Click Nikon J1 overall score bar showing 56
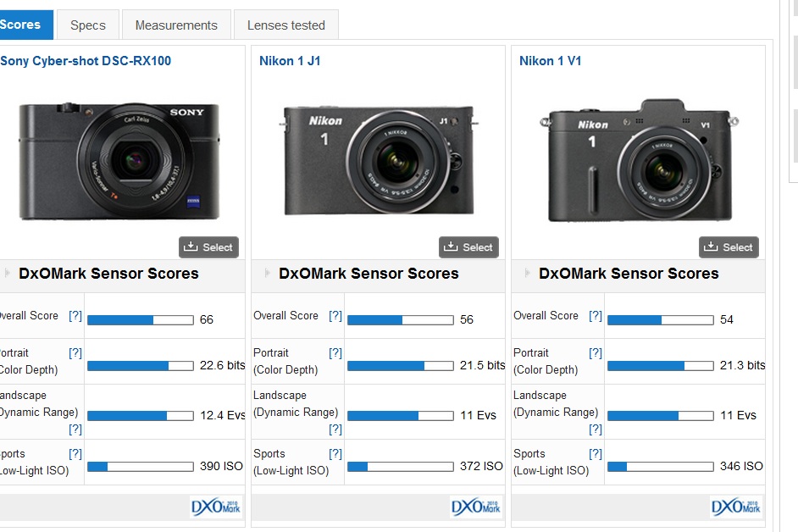This screenshot has height=532, width=798. coord(401,319)
